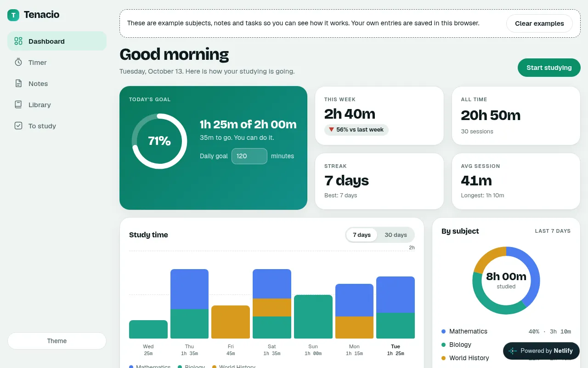Viewport: 588px width, 368px height.
Task: Click the "56% vs last week" text
Action: (360, 130)
